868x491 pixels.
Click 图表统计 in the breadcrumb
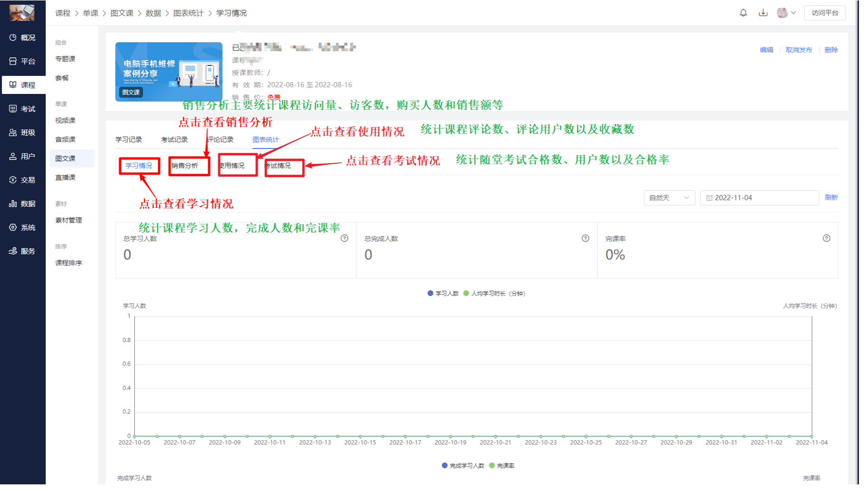[x=189, y=13]
